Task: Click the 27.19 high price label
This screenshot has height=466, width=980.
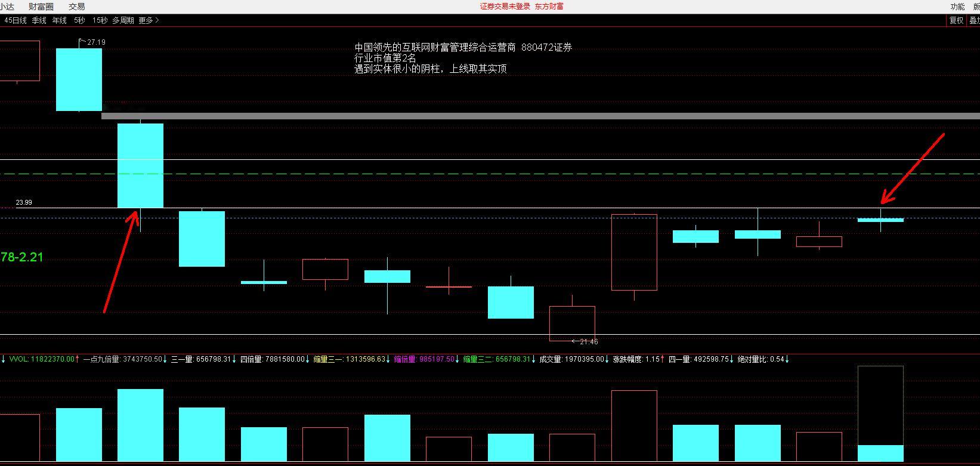Action: tap(96, 42)
